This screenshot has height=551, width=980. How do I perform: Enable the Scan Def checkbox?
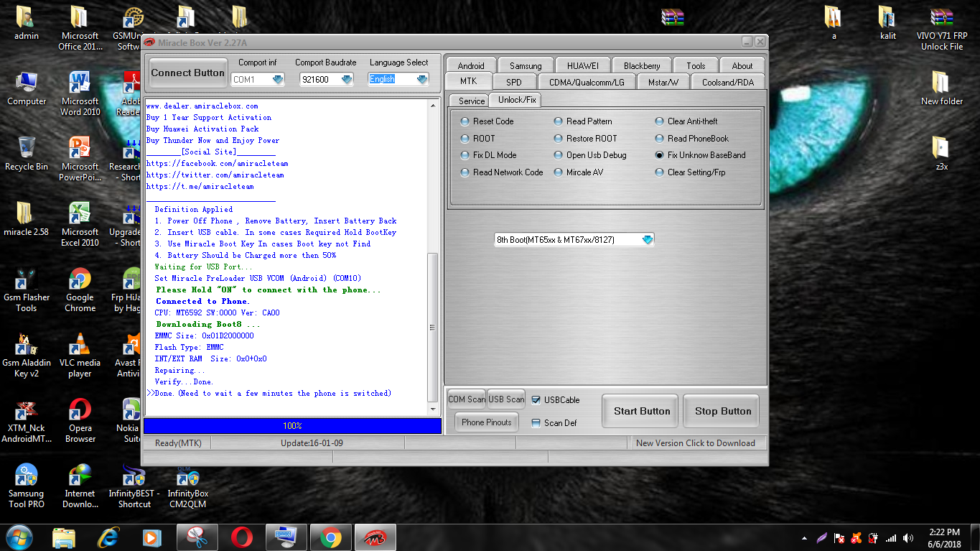[x=536, y=423]
